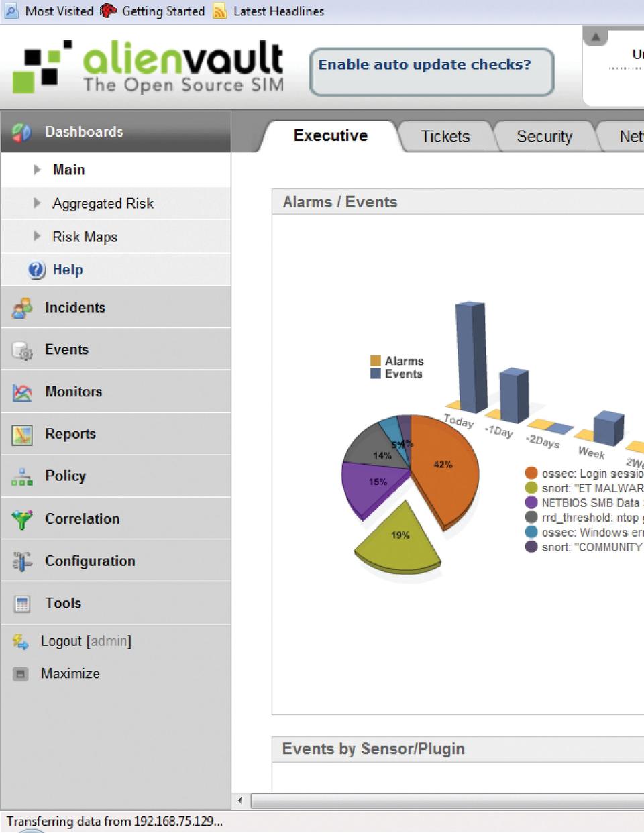This screenshot has width=644, height=833.
Task: Open the Tools menu section
Action: (x=116, y=604)
